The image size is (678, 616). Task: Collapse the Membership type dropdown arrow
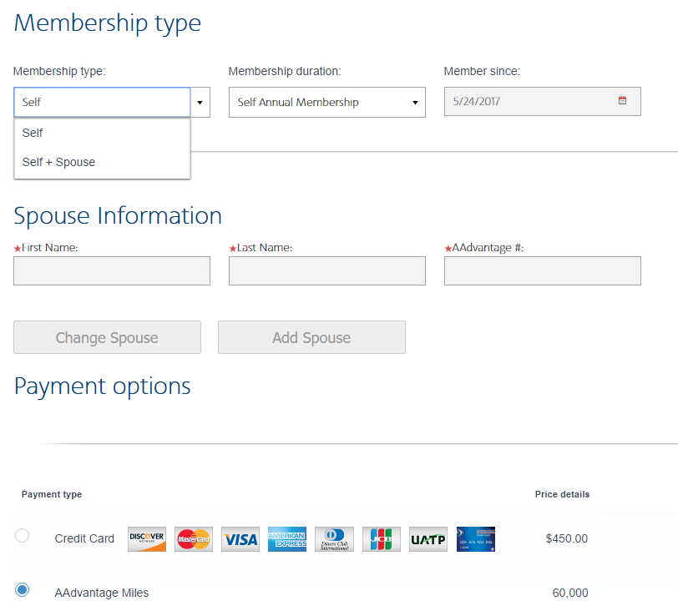tap(200, 103)
